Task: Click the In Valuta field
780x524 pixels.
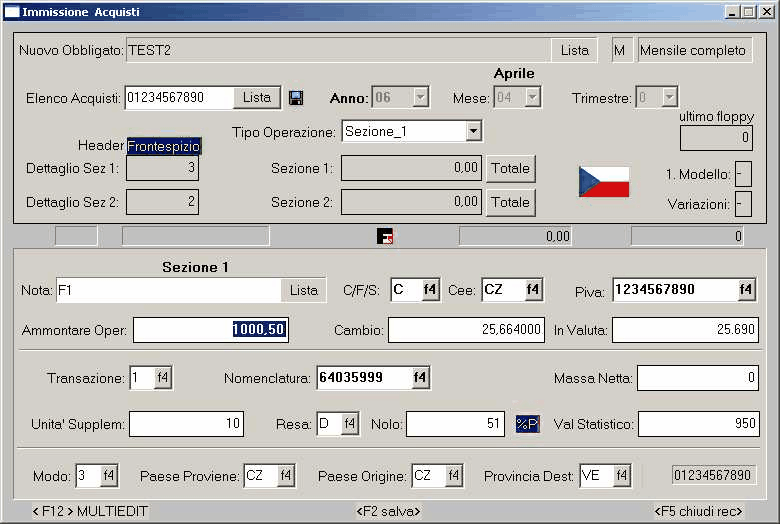Action: (685, 329)
